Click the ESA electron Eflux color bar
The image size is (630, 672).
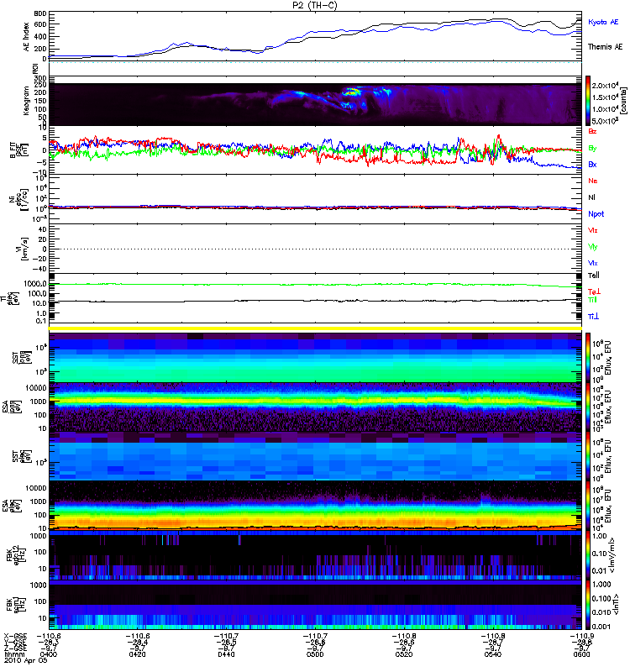click(588, 506)
